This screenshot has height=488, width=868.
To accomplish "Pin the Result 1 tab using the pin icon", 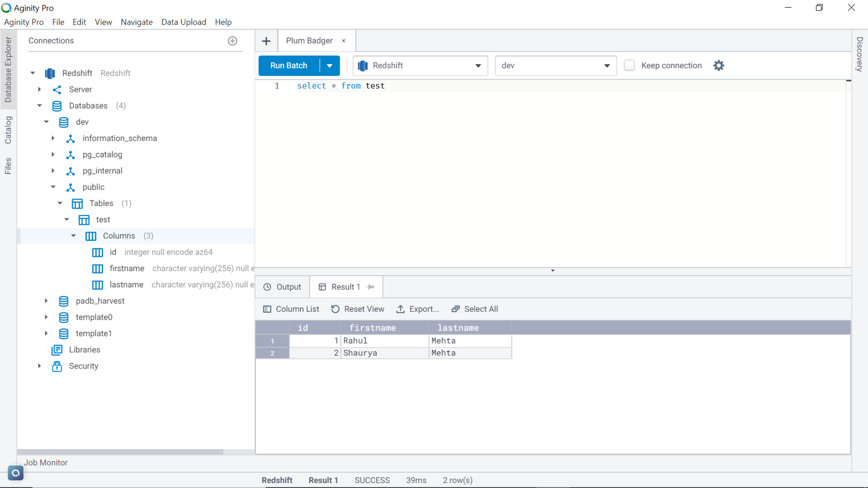I will coord(371,287).
